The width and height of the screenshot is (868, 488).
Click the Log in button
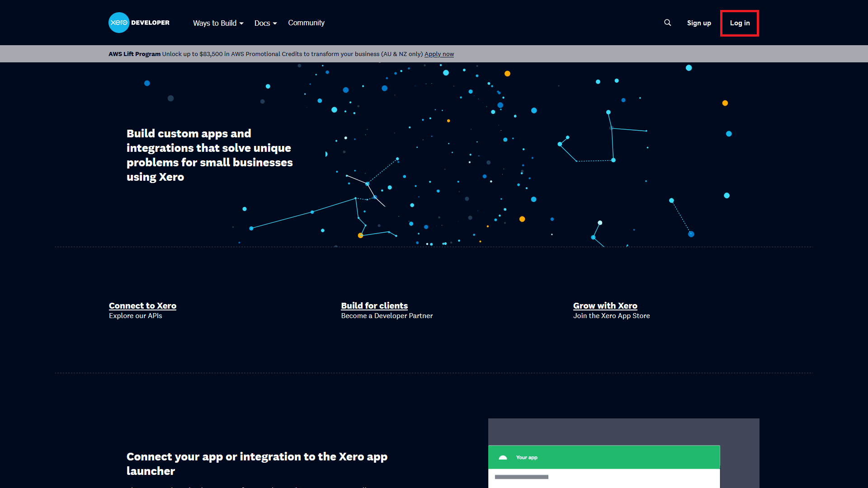[739, 23]
